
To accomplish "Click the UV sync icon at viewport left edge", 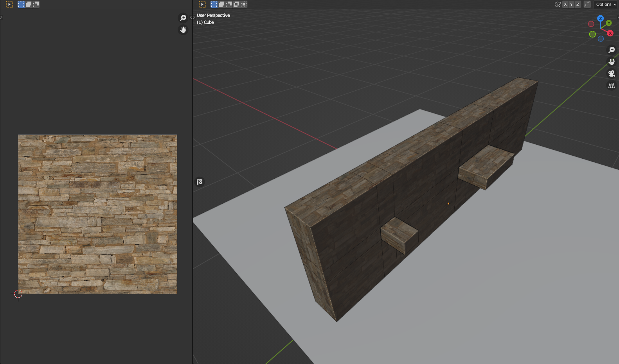I will [x=200, y=182].
